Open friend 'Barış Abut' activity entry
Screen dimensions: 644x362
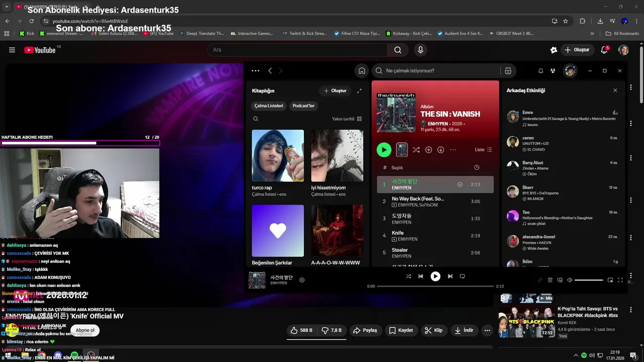tap(562, 168)
